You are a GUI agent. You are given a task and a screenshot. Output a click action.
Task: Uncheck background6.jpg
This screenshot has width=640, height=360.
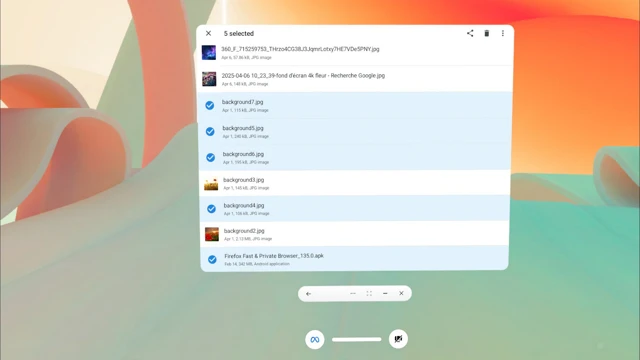coord(211,158)
